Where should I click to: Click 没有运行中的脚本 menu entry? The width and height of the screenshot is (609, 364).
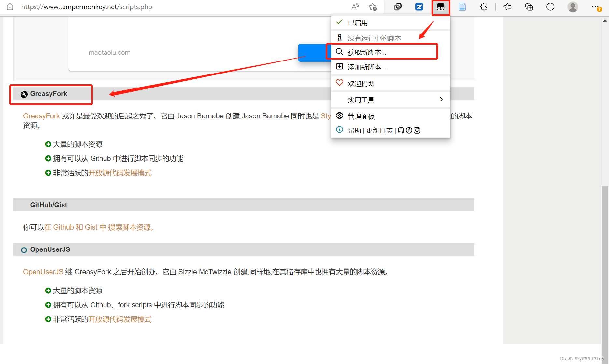coord(390,38)
